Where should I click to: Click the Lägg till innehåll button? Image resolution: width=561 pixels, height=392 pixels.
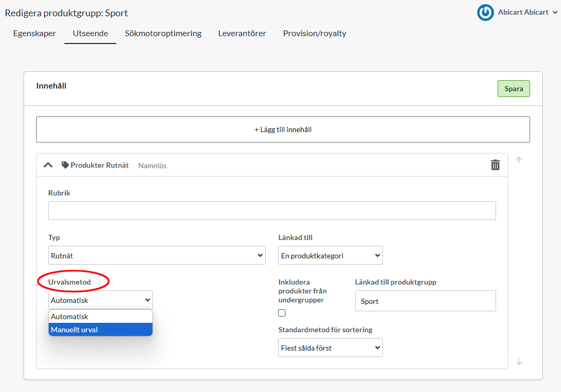click(x=283, y=129)
